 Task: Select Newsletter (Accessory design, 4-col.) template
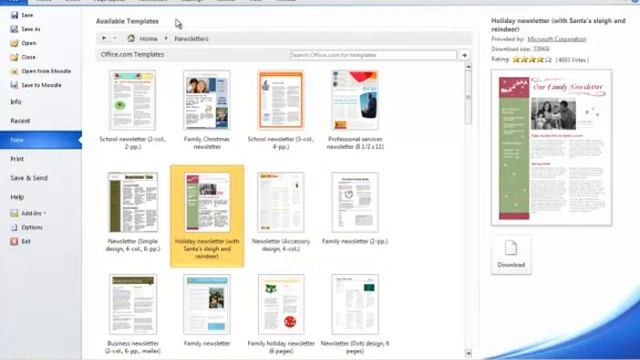(280, 212)
